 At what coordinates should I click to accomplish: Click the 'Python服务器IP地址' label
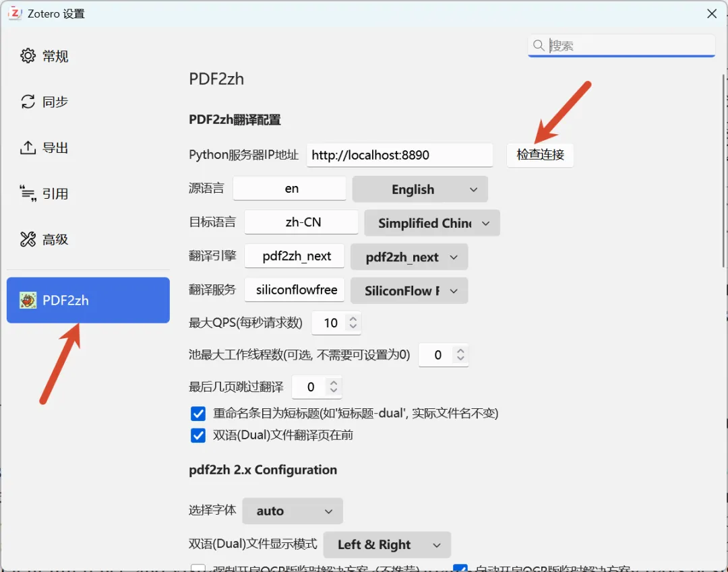243,154
